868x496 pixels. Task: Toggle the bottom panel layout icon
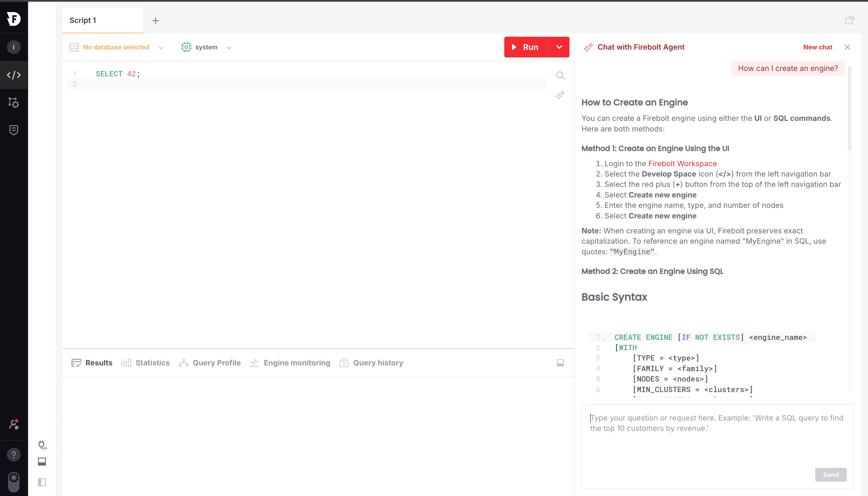(42, 461)
